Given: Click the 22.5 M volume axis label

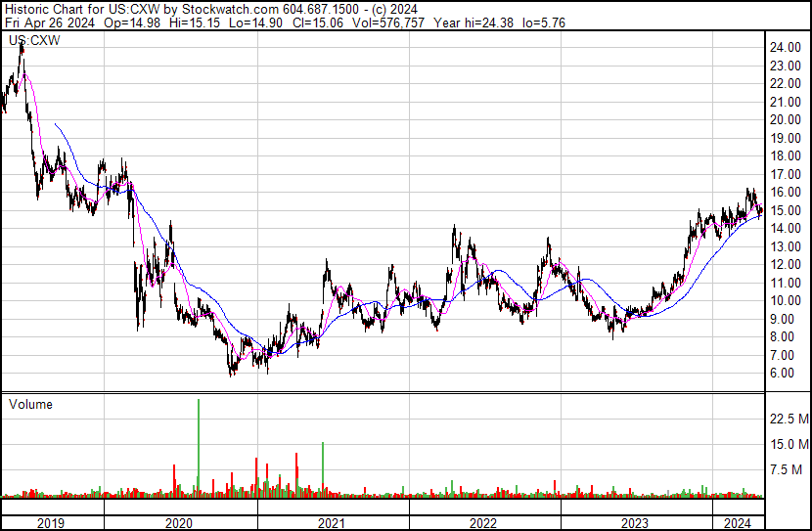Looking at the screenshot, I should click(x=789, y=419).
